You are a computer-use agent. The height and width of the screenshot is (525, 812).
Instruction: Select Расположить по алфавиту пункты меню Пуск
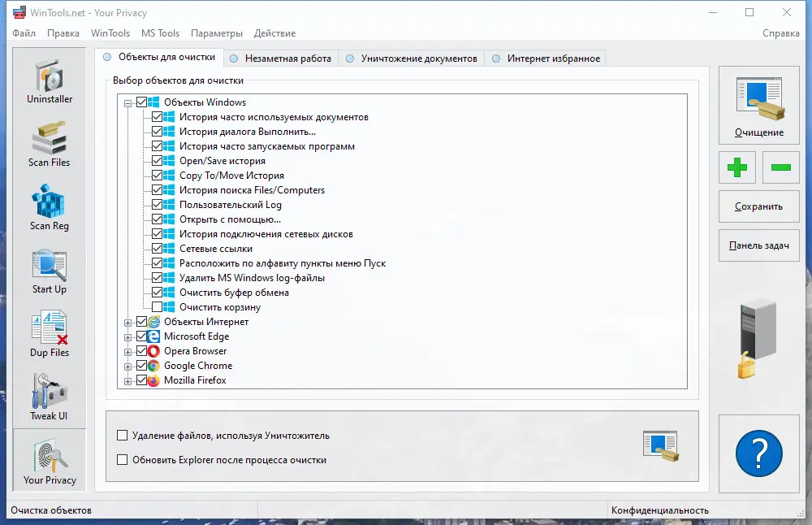coord(283,263)
